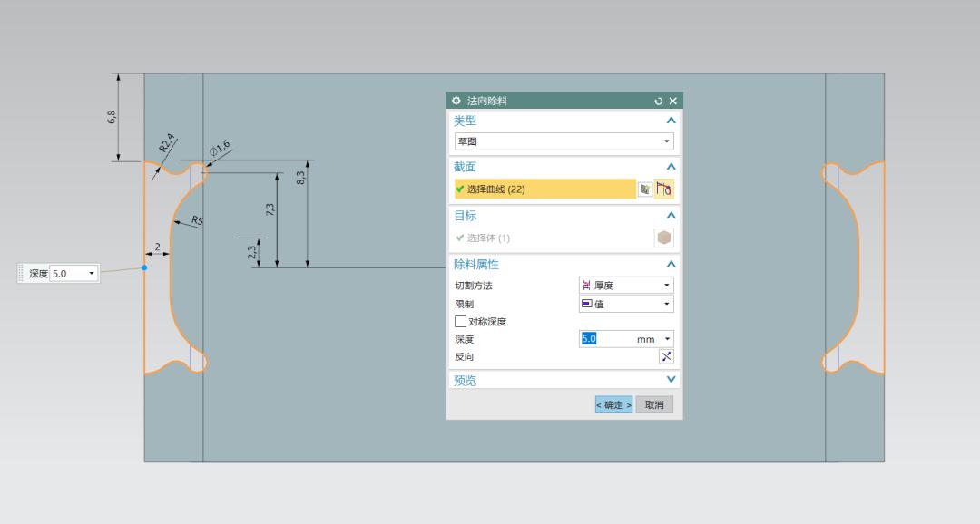Collapse the 除料属性 section chevron
The image size is (980, 524).
(670, 265)
